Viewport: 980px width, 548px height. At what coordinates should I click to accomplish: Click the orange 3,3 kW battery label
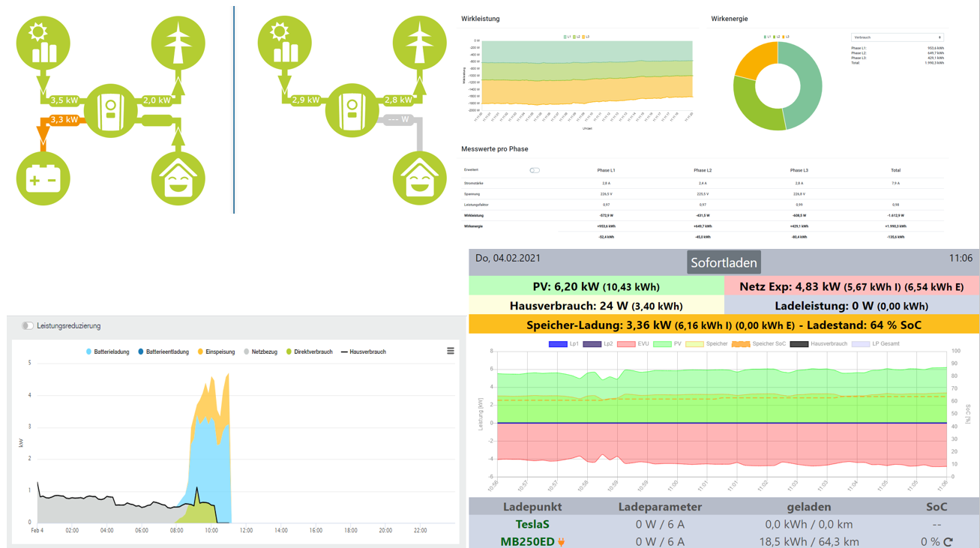pyautogui.click(x=64, y=120)
